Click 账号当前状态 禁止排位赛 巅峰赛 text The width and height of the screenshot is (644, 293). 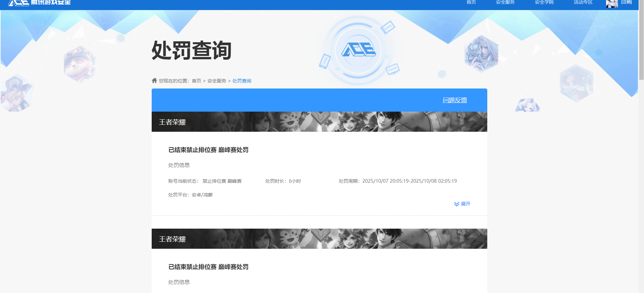(205, 181)
